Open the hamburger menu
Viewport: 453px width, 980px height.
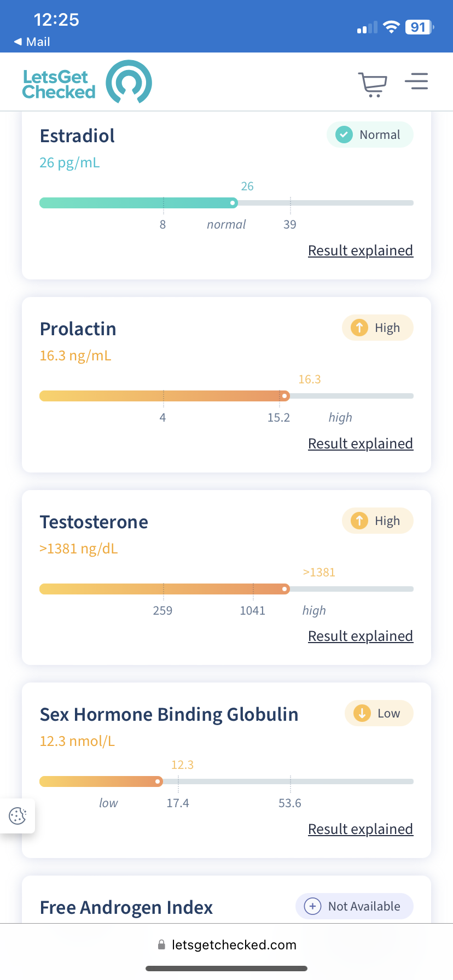pyautogui.click(x=416, y=81)
